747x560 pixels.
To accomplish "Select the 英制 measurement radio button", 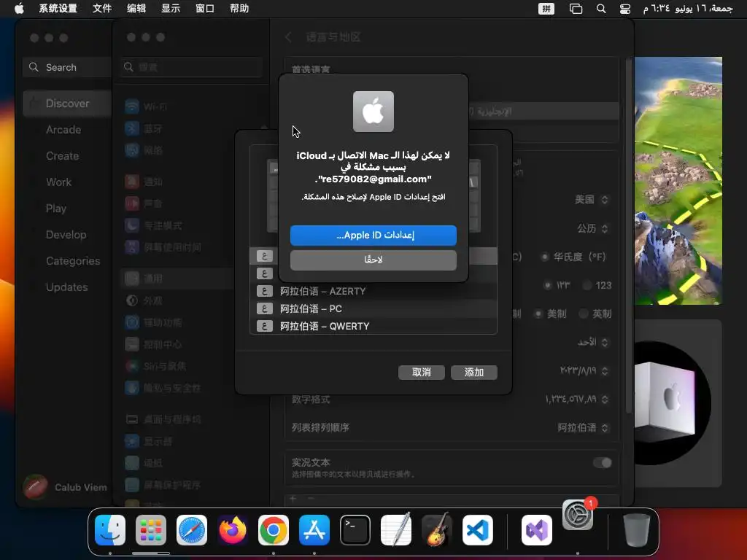I will [x=583, y=314].
